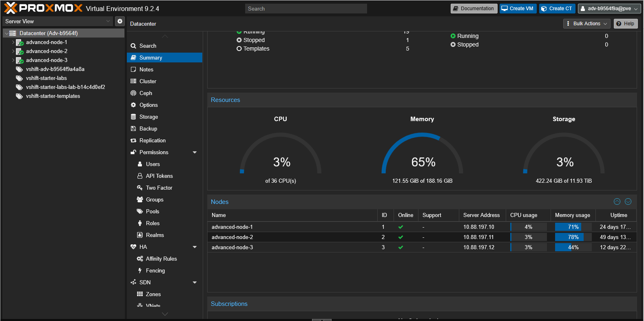Click advanced-node-2 memory usage bar 78%
644x321 pixels.
(x=573, y=237)
